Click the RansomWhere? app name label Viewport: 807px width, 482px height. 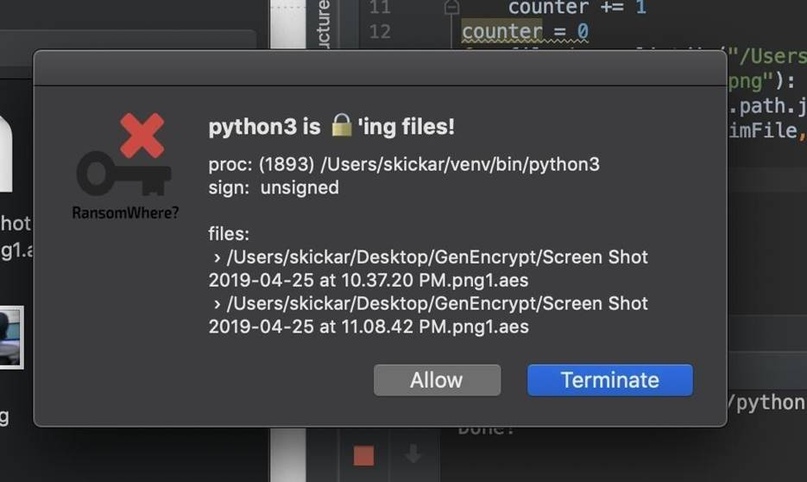point(126,212)
